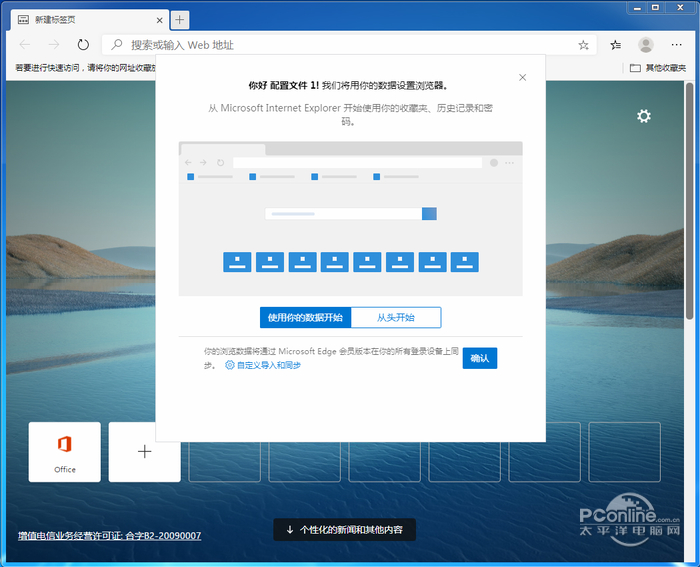Click the vertical scrollbar thumb

pyautogui.click(x=690, y=201)
